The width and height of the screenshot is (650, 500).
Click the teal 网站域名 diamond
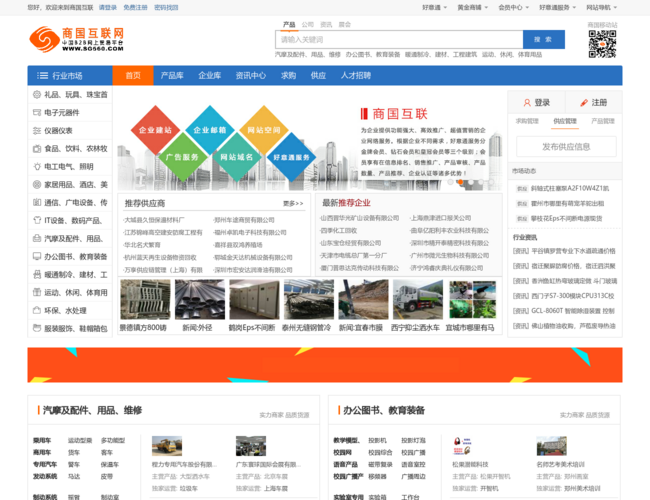tap(237, 157)
